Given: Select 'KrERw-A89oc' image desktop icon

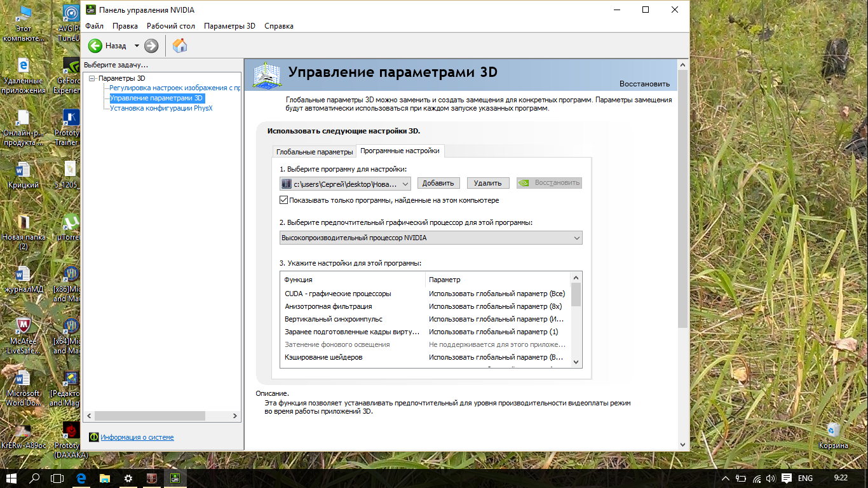Looking at the screenshot, I should click(24, 437).
